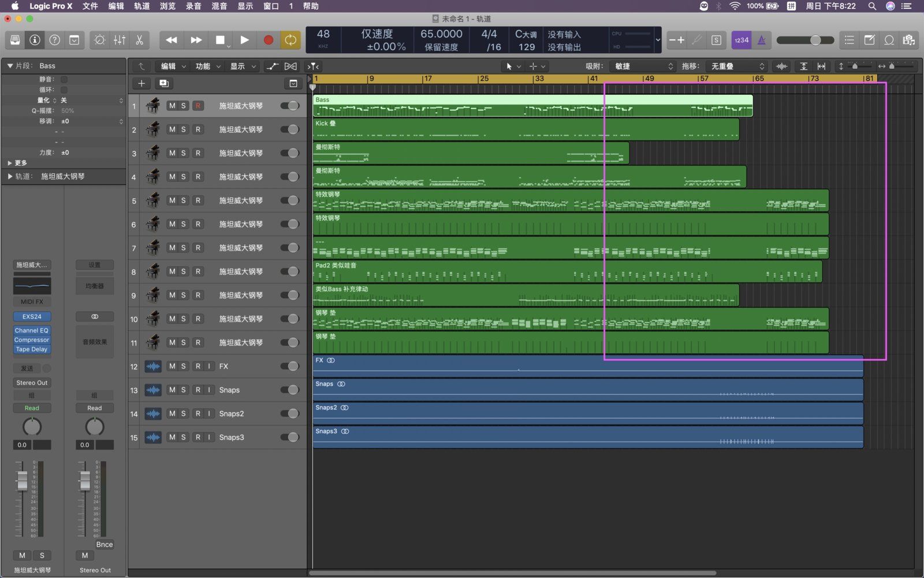
Task: Open the Compressor plugin slot
Action: pos(32,340)
